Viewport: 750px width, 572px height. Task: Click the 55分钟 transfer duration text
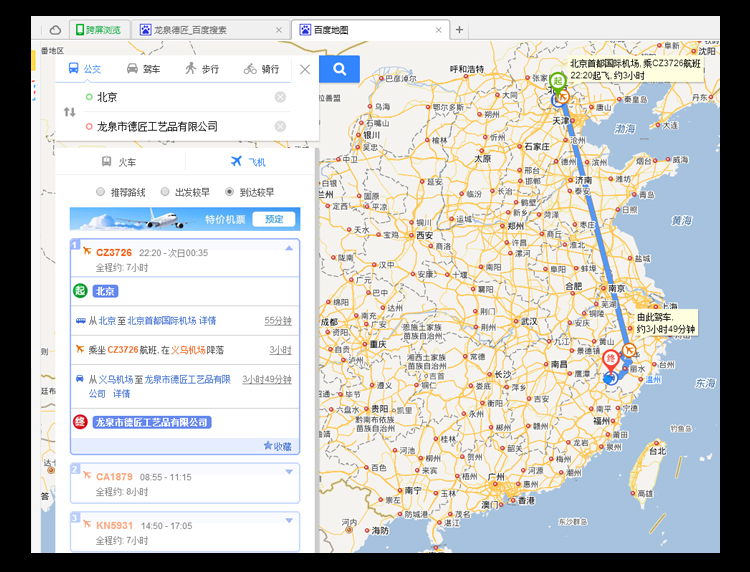tap(278, 320)
